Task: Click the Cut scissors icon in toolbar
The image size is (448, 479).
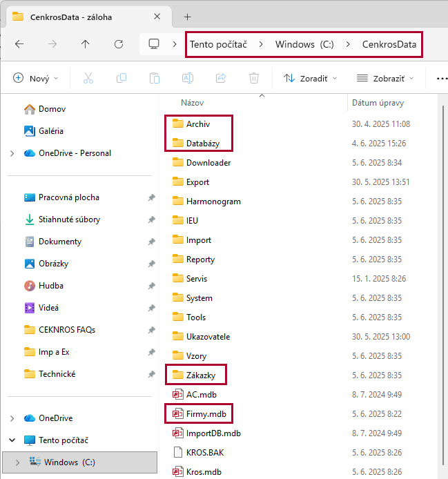Action: tap(88, 78)
